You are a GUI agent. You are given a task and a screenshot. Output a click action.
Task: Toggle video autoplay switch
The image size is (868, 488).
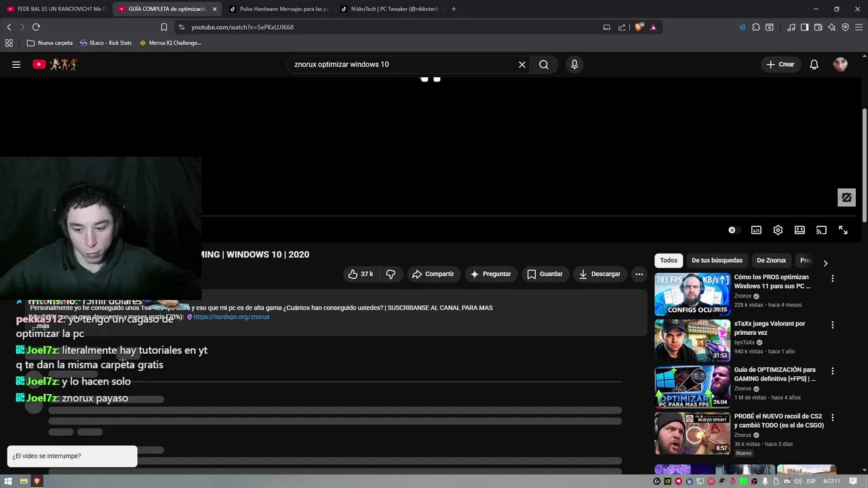pyautogui.click(x=733, y=230)
